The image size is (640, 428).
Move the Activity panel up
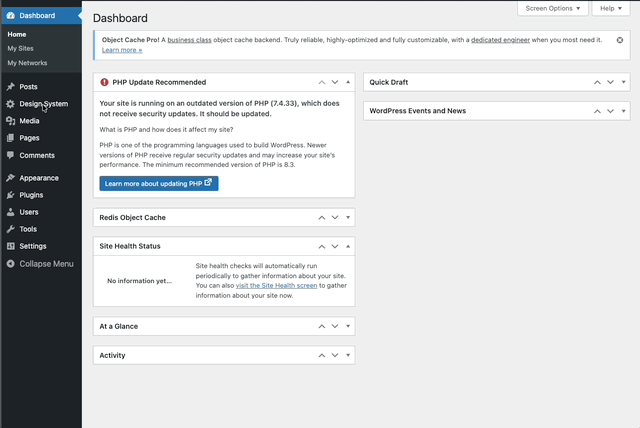click(x=322, y=355)
